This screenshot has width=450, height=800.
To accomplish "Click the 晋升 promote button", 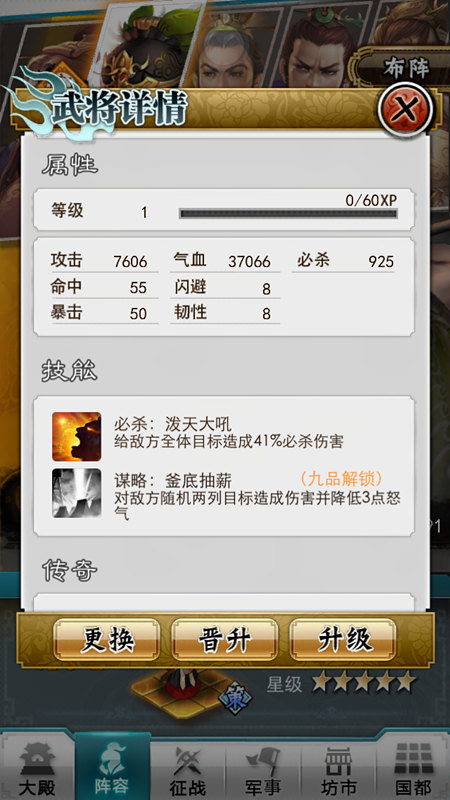I will tap(224, 640).
